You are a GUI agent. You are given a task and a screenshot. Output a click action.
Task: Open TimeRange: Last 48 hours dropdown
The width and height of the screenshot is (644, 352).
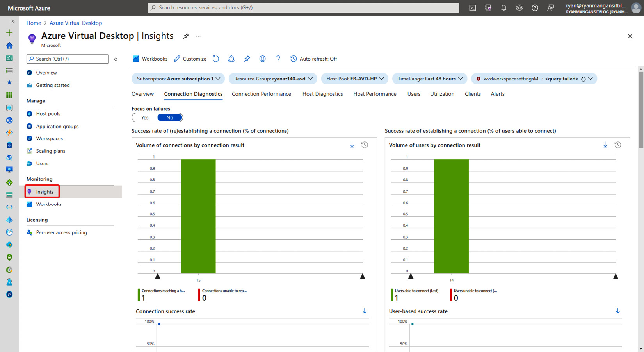[430, 79]
